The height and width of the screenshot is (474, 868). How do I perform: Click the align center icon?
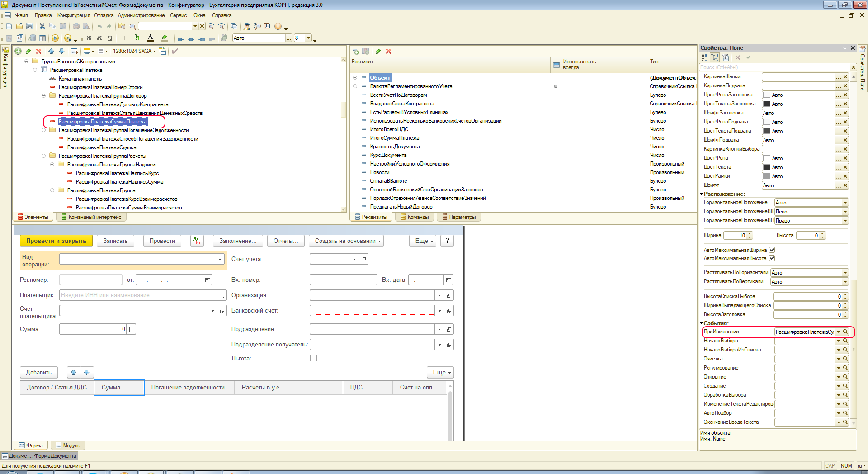click(191, 38)
